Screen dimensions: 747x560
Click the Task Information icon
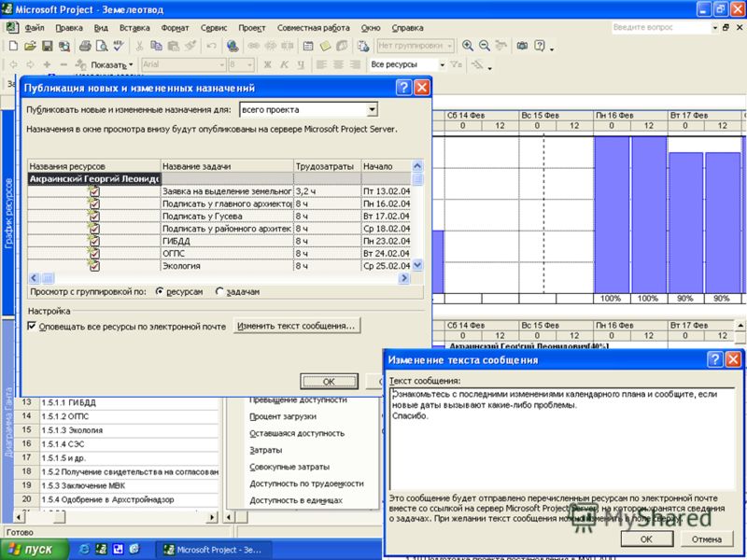pos(308,46)
